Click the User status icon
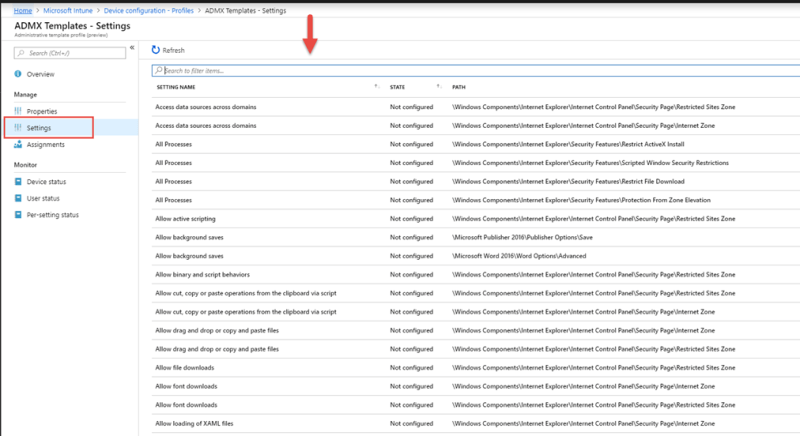The height and width of the screenshot is (436, 800). (18, 198)
